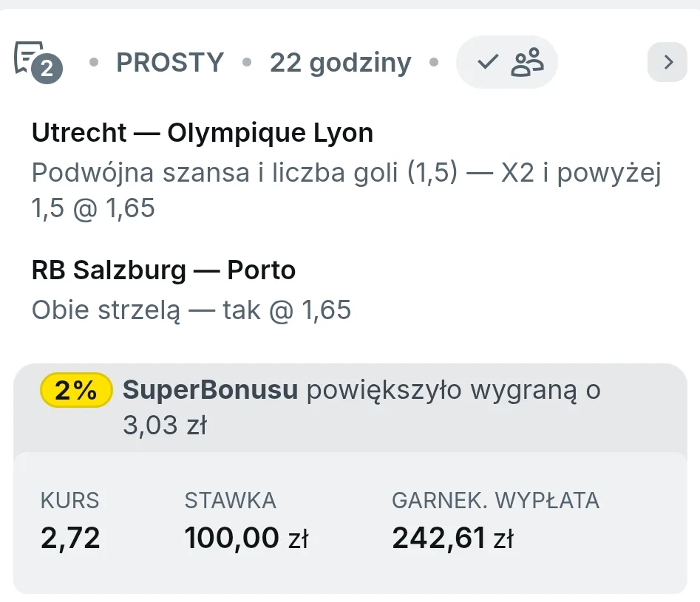Click the SuperBonus info banner
The height and width of the screenshot is (602, 700).
(x=350, y=408)
